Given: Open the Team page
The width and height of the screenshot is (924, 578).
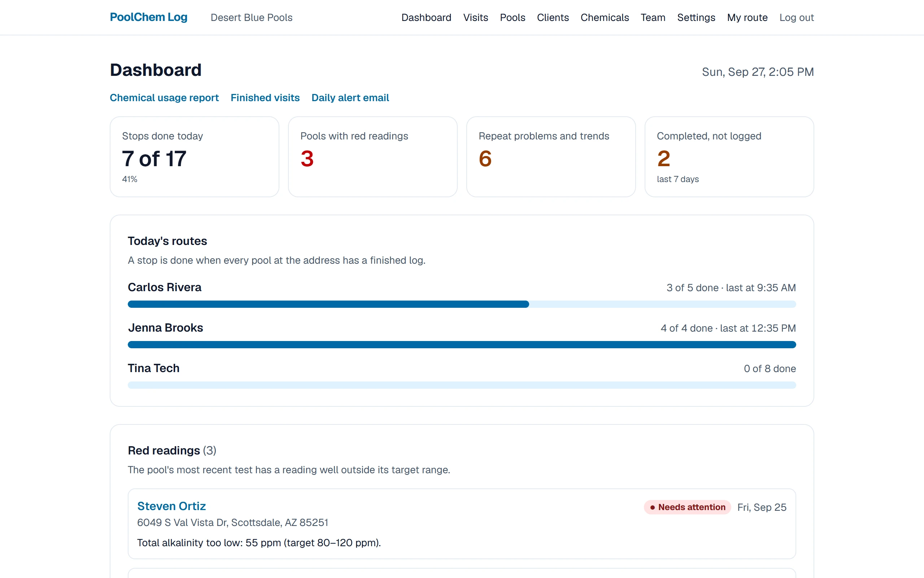Looking at the screenshot, I should click(653, 18).
